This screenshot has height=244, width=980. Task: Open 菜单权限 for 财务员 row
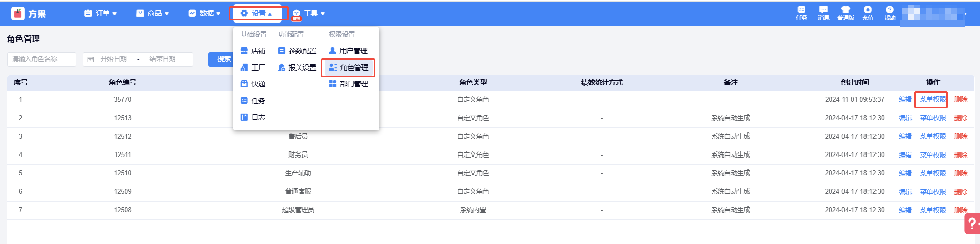(x=933, y=155)
